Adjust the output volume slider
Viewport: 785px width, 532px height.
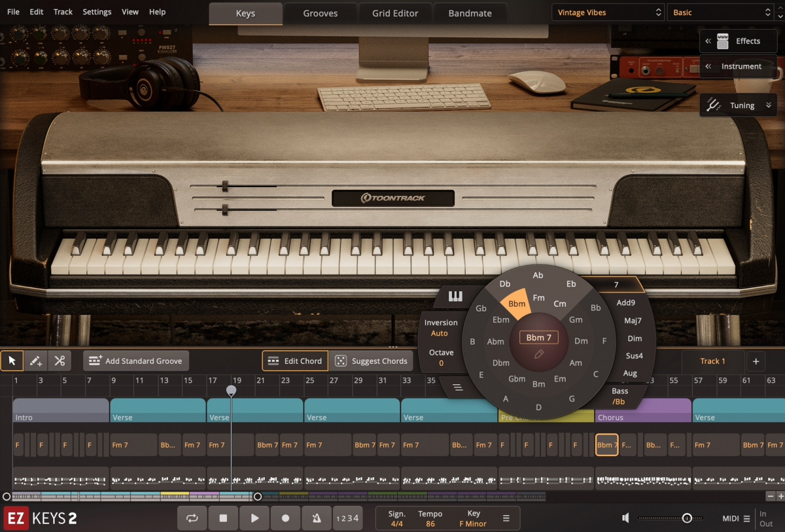click(x=688, y=518)
